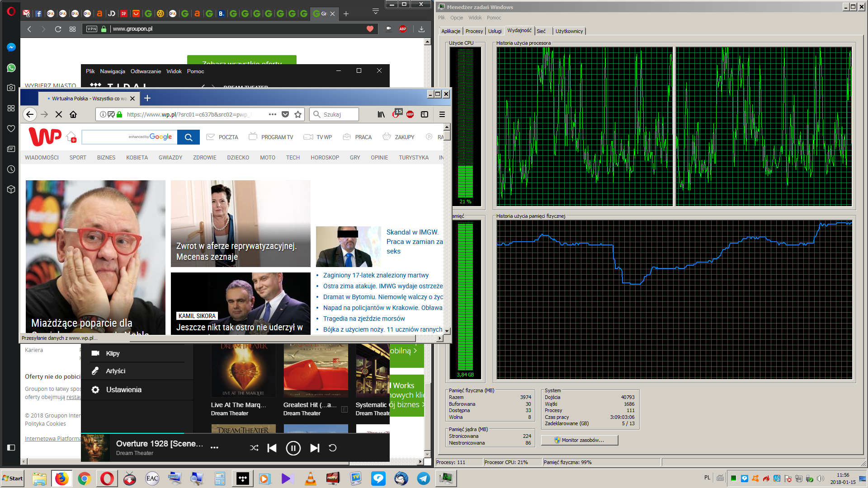This screenshot has height=488, width=868.
Task: Open Firefox hamburger menu
Action: point(442,114)
